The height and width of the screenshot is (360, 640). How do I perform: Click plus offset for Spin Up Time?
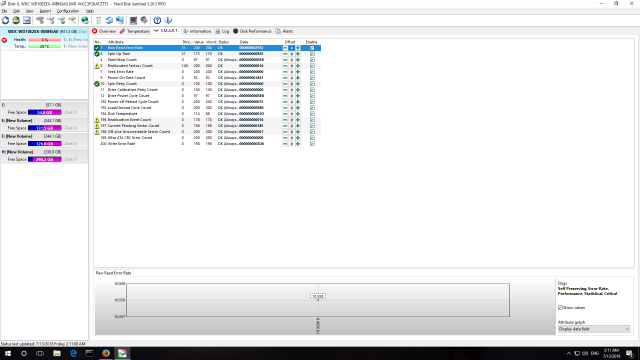[x=298, y=54]
